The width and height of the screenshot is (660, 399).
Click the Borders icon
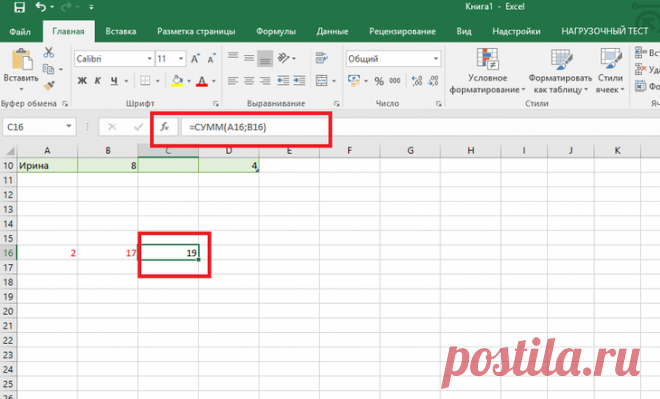[x=145, y=80]
